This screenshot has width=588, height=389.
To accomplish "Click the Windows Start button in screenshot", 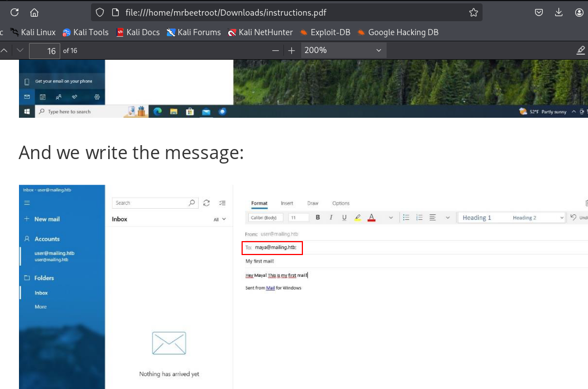I will [x=27, y=112].
